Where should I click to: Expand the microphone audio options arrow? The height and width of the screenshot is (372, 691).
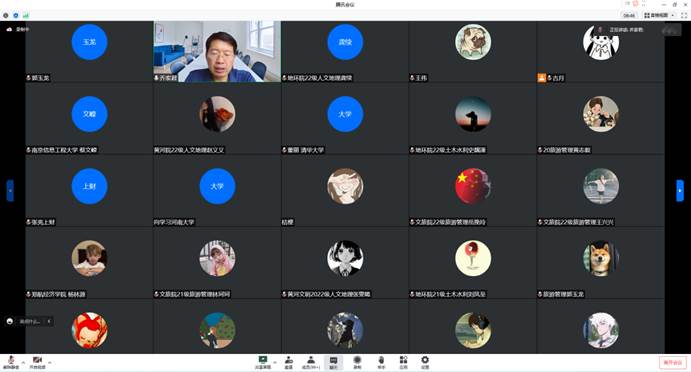coord(23,362)
